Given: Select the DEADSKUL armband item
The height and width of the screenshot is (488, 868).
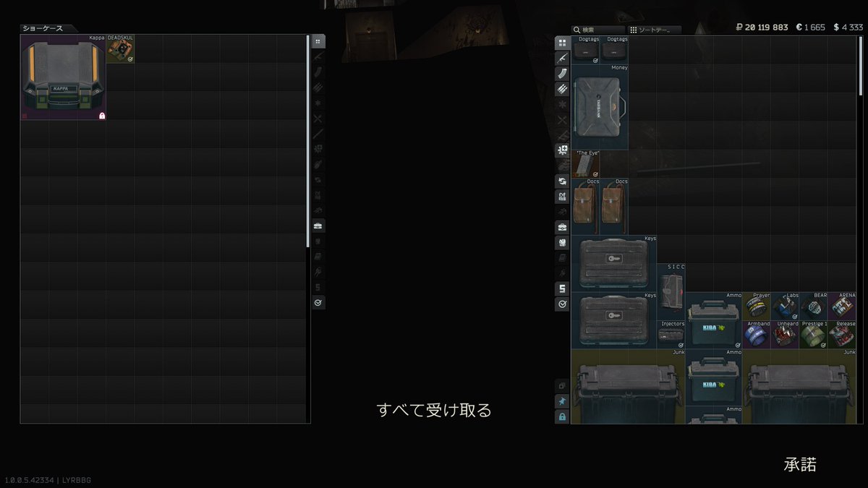Looking at the screenshot, I should click(121, 49).
